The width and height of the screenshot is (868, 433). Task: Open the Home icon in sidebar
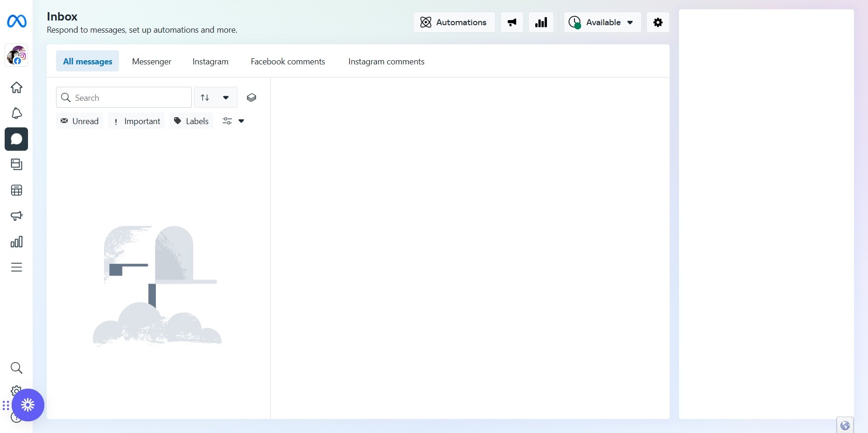click(16, 88)
